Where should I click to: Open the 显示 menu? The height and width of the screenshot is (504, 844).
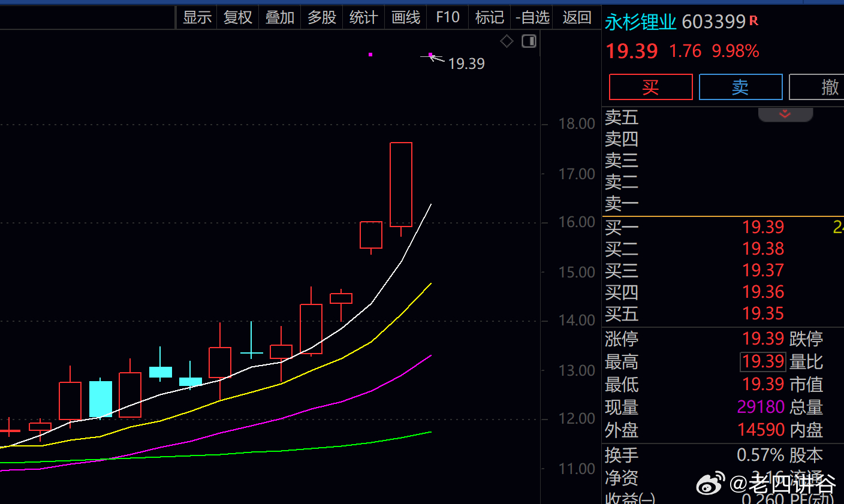point(197,17)
